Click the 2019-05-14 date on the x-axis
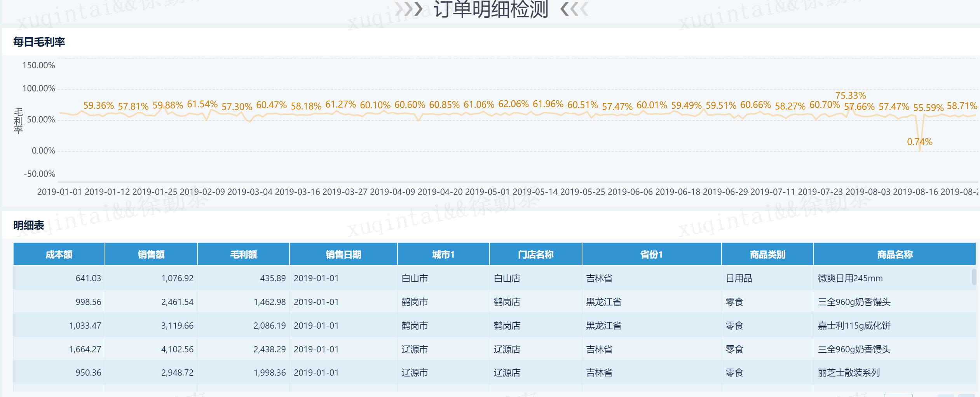 pos(535,192)
